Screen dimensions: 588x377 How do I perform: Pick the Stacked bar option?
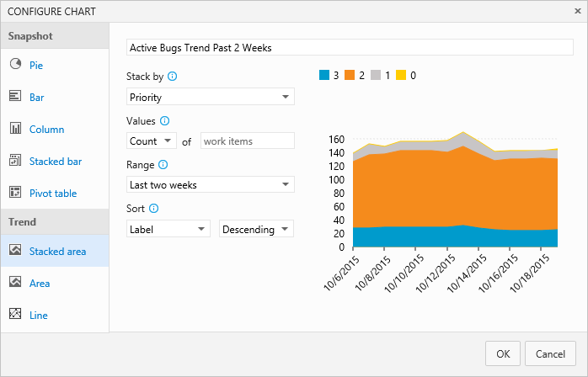[x=56, y=162]
